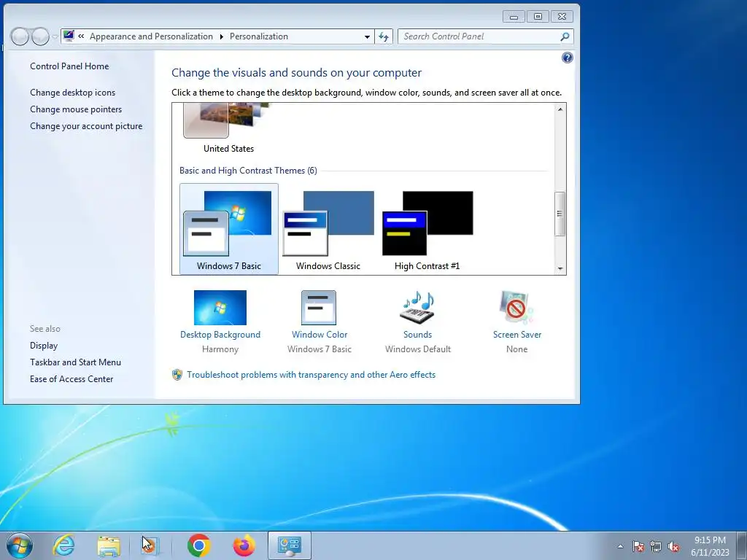Click Appearance and Personalization breadcrumb
The width and height of the screenshot is (747, 560).
tap(151, 36)
